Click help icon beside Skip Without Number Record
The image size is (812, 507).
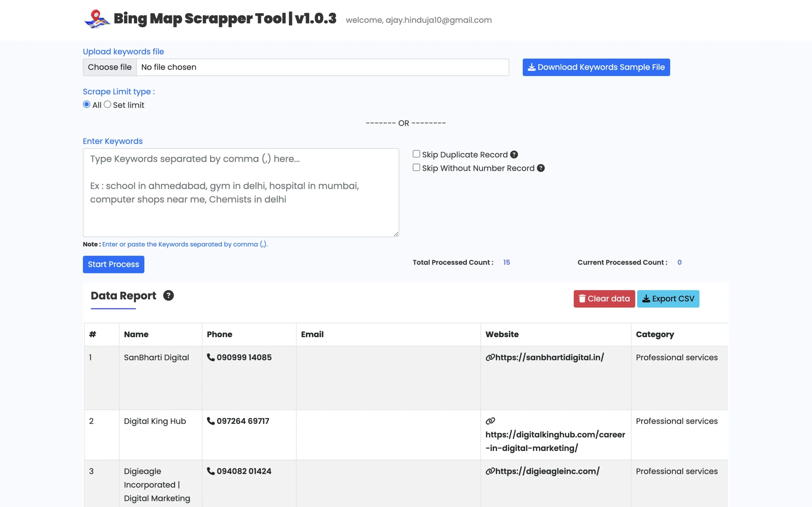[540, 168]
